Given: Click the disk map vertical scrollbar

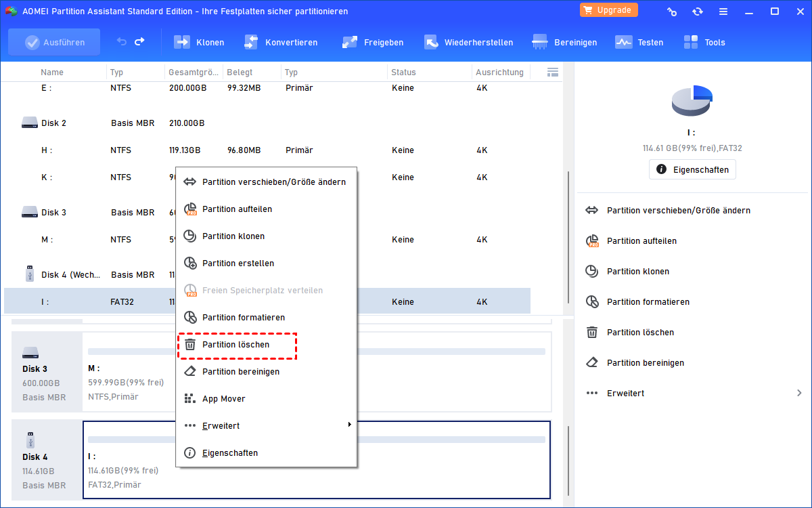Looking at the screenshot, I should [568, 461].
